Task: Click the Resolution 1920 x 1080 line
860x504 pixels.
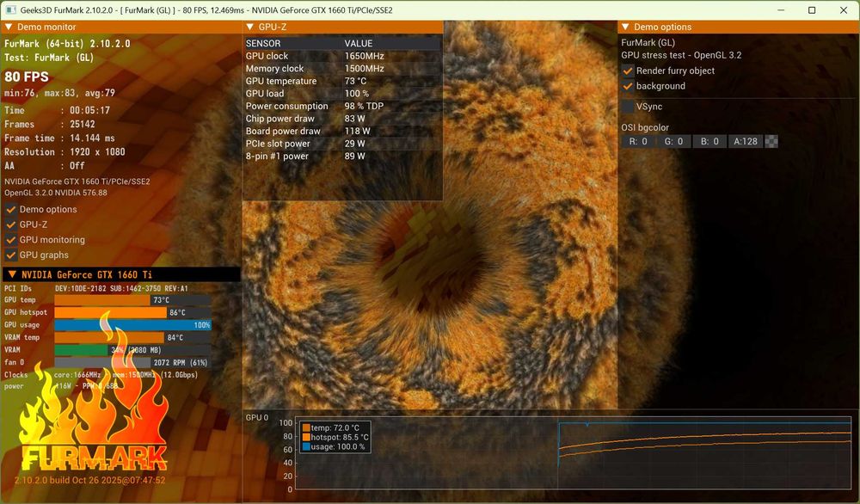Action: 64,152
